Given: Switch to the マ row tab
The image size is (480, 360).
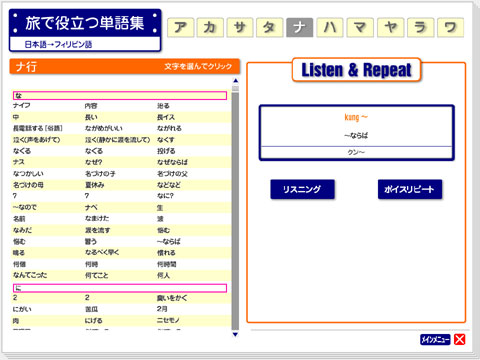Looking at the screenshot, I should (x=360, y=27).
